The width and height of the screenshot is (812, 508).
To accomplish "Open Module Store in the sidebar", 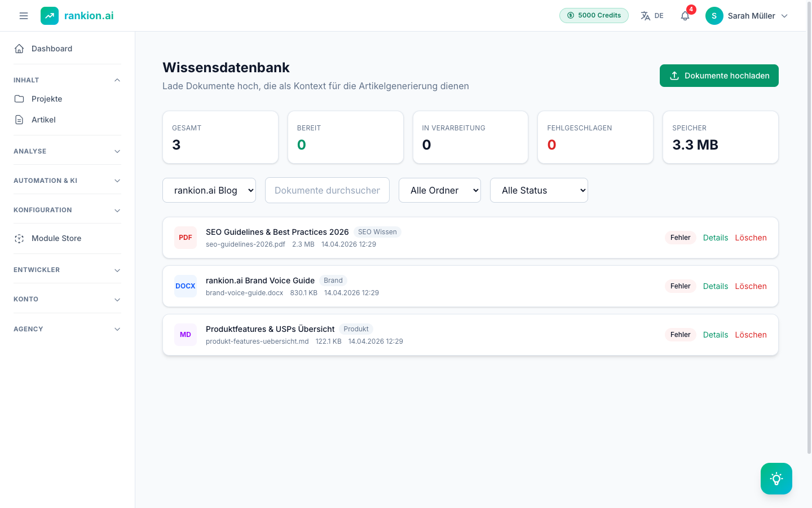I will pyautogui.click(x=68, y=239).
